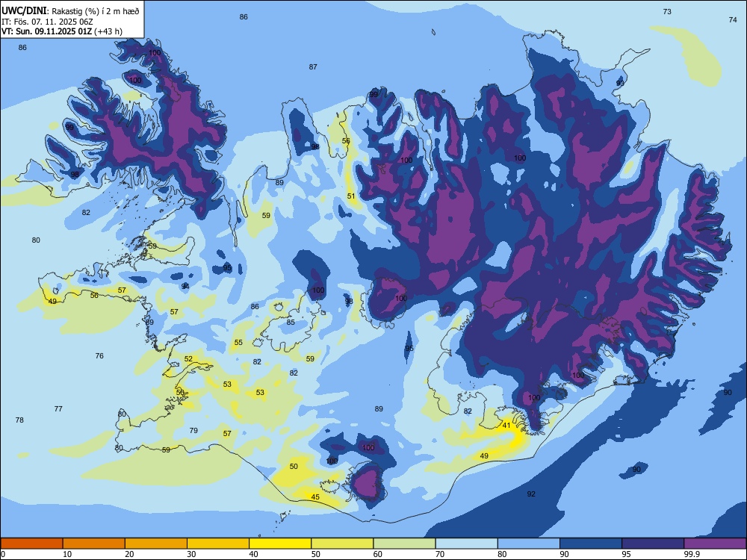Click the map value 93
The height and width of the screenshot is (560, 747).
pos(620,83)
